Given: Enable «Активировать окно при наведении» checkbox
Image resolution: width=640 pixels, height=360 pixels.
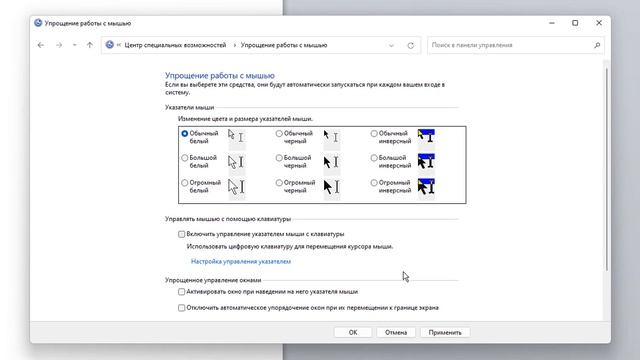Looking at the screenshot, I should click(181, 292).
